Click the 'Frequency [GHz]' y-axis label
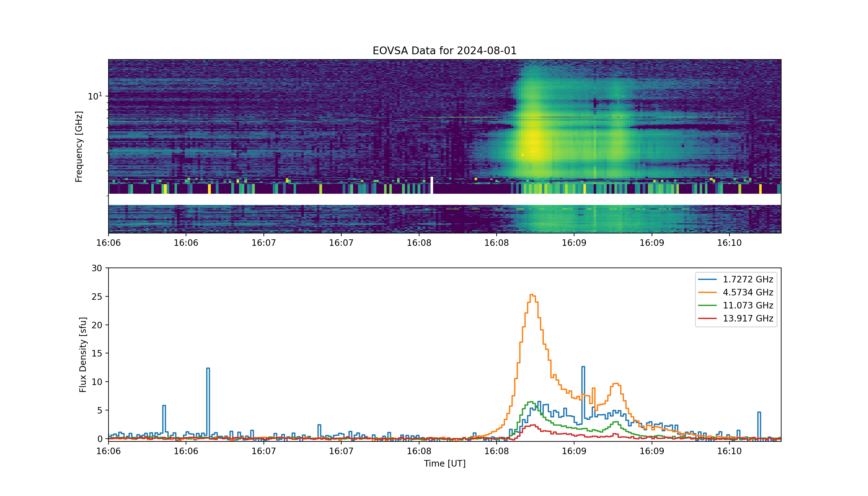The image size is (868, 496). (79, 147)
